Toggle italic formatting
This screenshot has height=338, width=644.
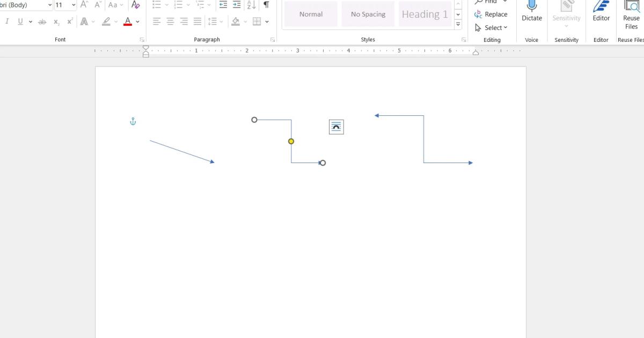(7, 21)
